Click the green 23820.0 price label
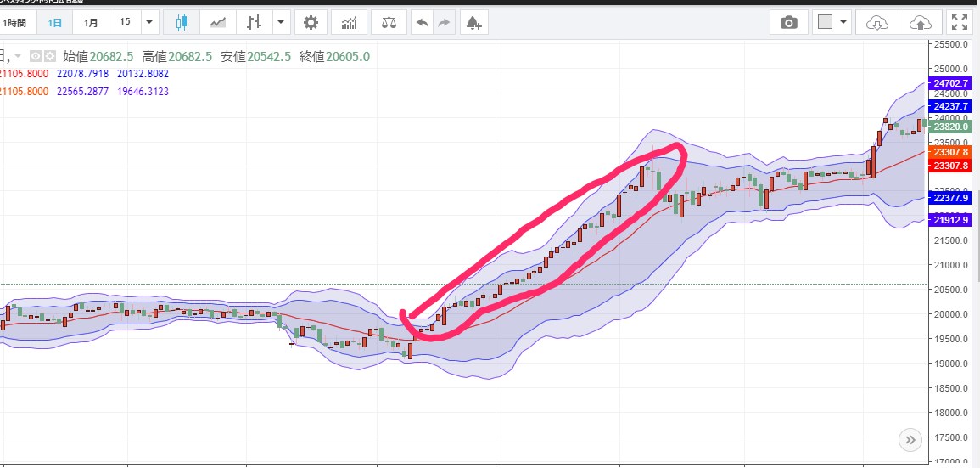Viewport: 980px width, 468px height. (951, 127)
